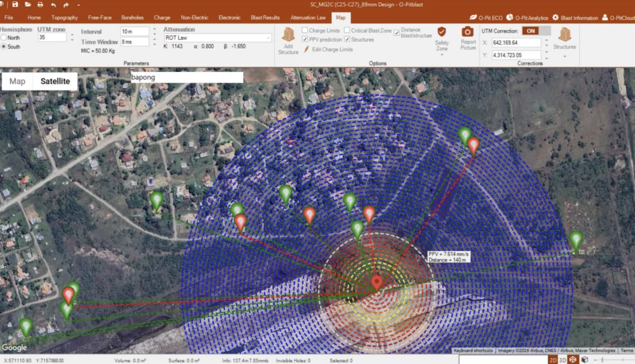Increase the X correction value stepper
Screen dimensions: 635x364
(546, 40)
